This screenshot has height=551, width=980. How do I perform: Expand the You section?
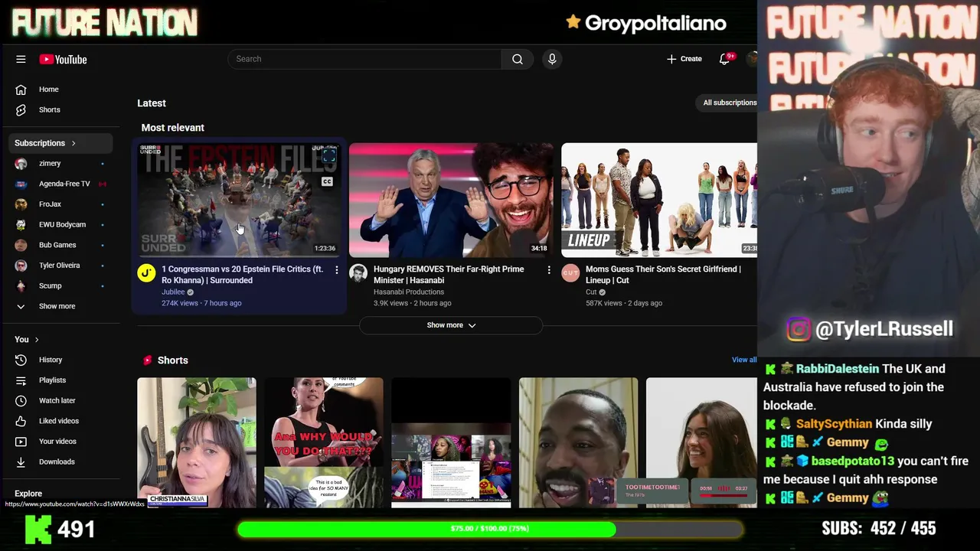(27, 339)
